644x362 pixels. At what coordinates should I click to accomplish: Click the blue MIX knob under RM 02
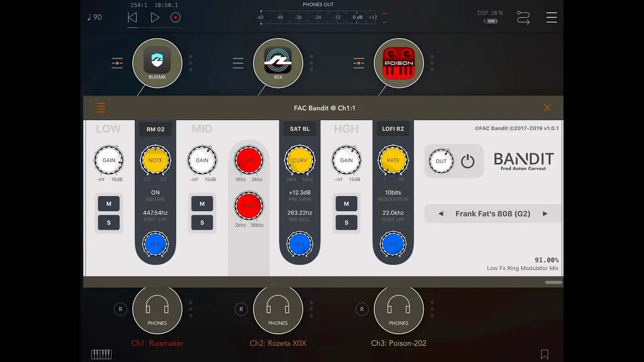(x=155, y=244)
